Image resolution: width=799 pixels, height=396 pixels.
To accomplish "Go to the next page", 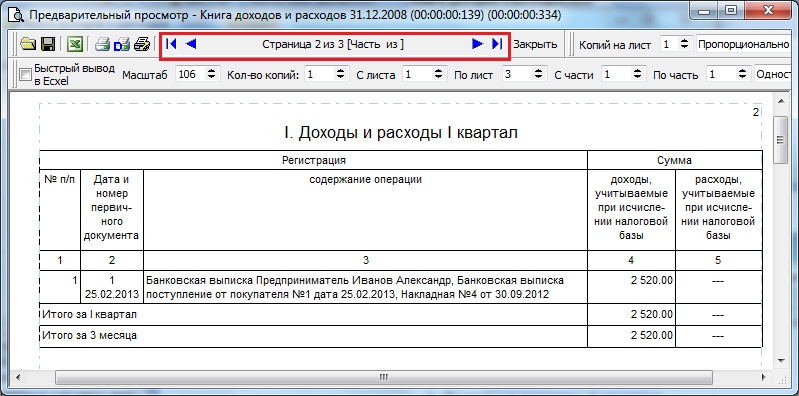I will tap(477, 44).
